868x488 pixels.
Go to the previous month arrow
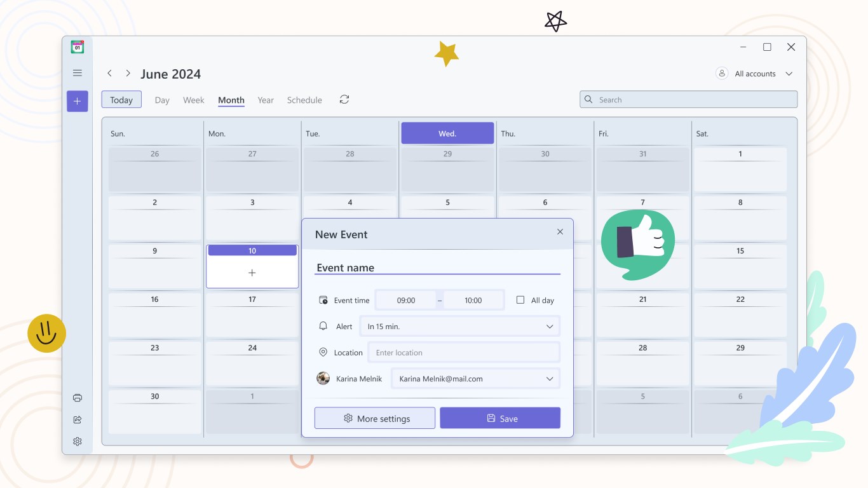pyautogui.click(x=109, y=74)
